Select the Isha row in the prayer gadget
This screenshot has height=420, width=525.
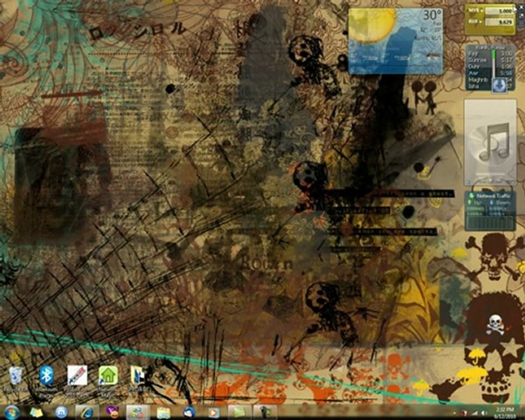(490, 86)
